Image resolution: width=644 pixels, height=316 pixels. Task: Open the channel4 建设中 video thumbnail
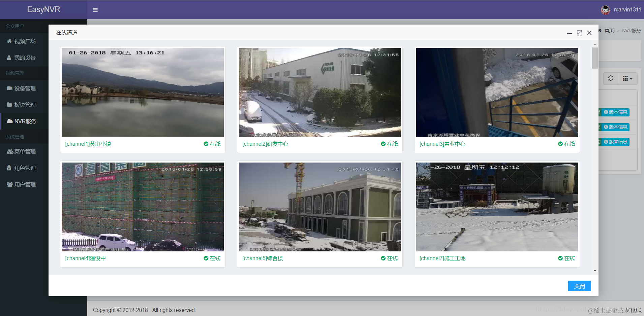click(x=143, y=207)
